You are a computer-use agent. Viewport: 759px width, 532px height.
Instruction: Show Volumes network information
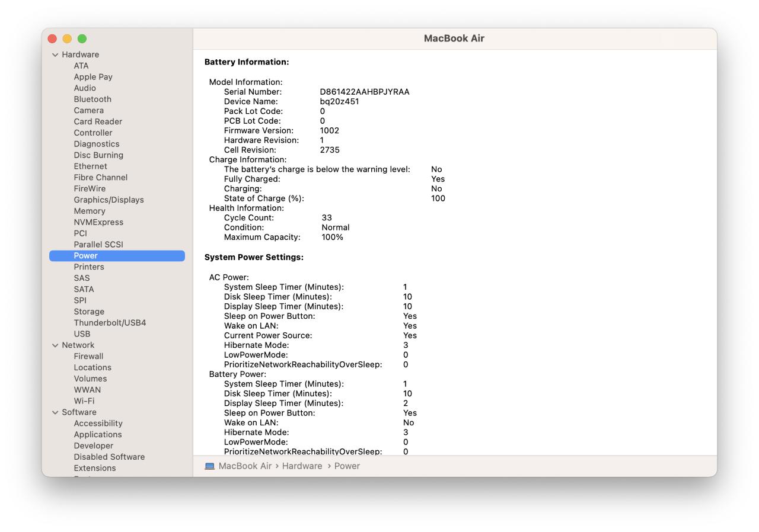tap(90, 379)
